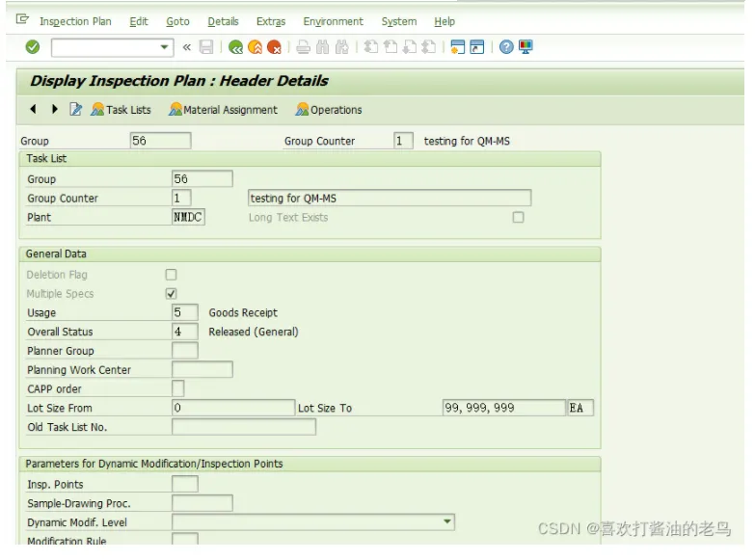Screen dimensions: 755x560
Task: Click the orange Exit icon
Action: [x=255, y=47]
